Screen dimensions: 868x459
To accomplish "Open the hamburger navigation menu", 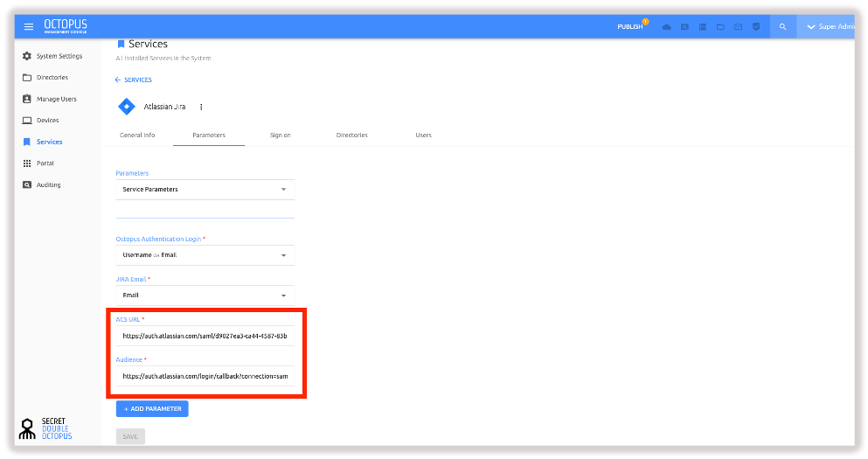I will [x=29, y=26].
